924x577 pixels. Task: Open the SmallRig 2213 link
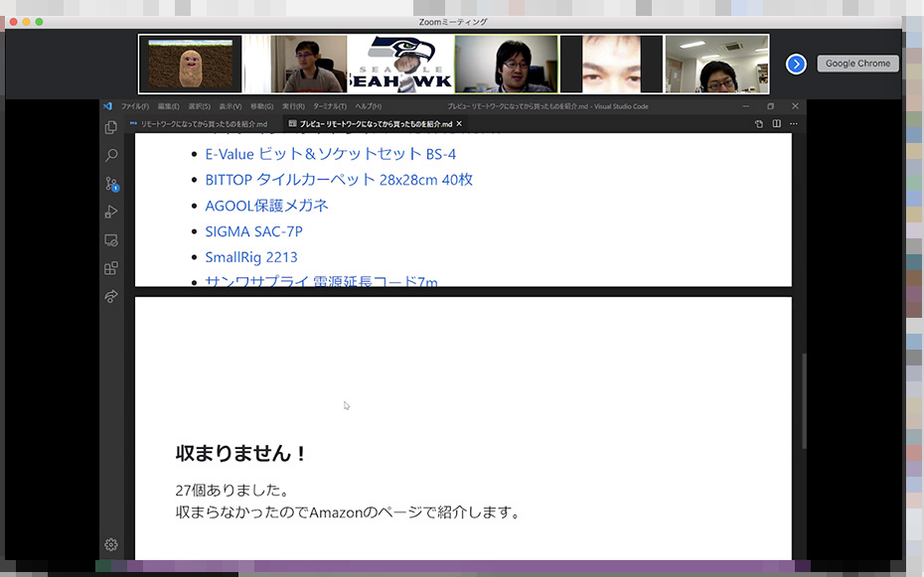[x=251, y=257]
